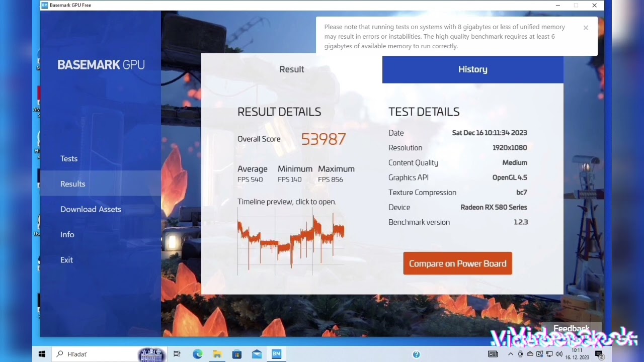Click the Content Quality value Medium
Viewport: 644px width, 362px height.
click(x=515, y=162)
